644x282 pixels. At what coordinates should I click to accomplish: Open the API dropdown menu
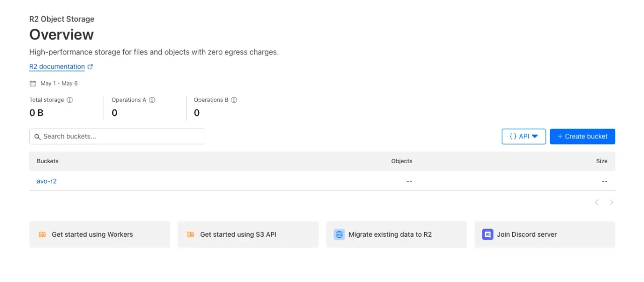click(x=524, y=136)
